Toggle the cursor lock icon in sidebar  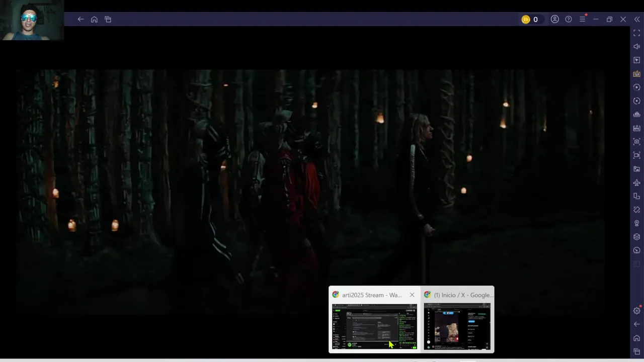pyautogui.click(x=637, y=60)
